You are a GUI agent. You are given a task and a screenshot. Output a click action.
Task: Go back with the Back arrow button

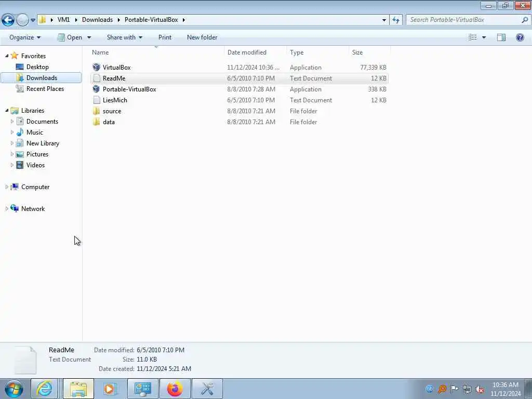8,20
